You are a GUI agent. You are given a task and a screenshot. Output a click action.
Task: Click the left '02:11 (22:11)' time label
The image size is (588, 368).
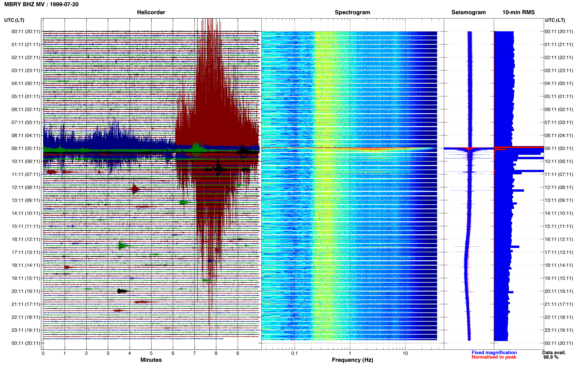[26, 57]
